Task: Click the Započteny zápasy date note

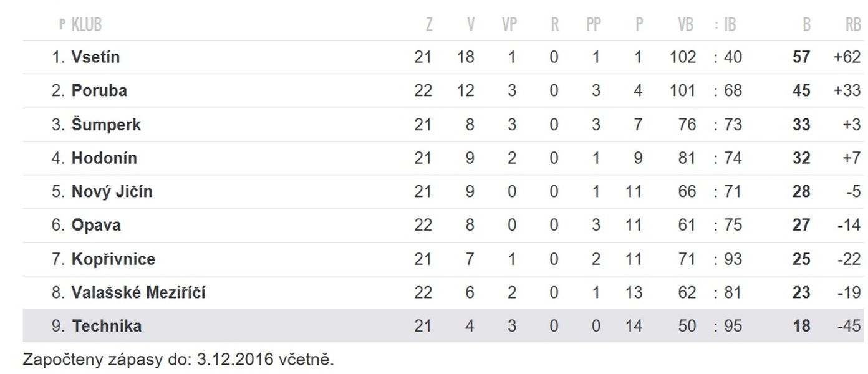Action: 178,360
